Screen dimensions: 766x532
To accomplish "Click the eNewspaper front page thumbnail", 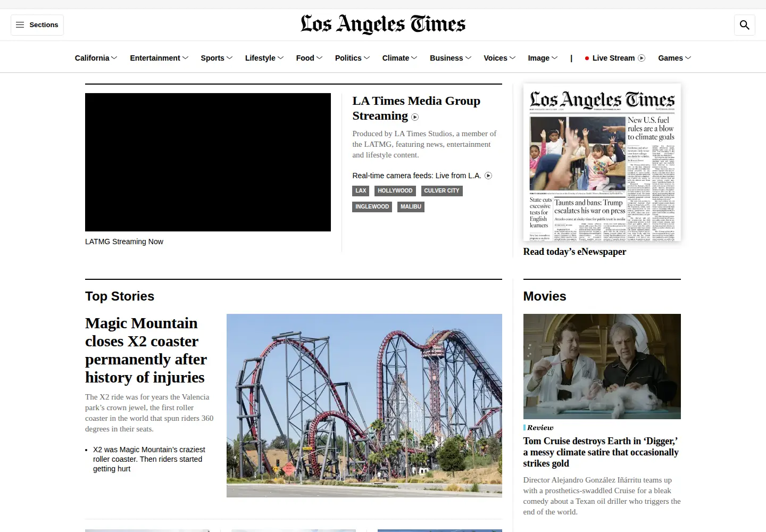I will [602, 162].
